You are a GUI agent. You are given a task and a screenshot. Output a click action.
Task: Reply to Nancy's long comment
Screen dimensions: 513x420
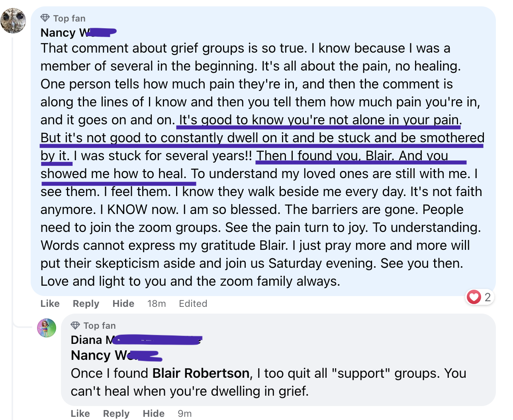pos(86,304)
